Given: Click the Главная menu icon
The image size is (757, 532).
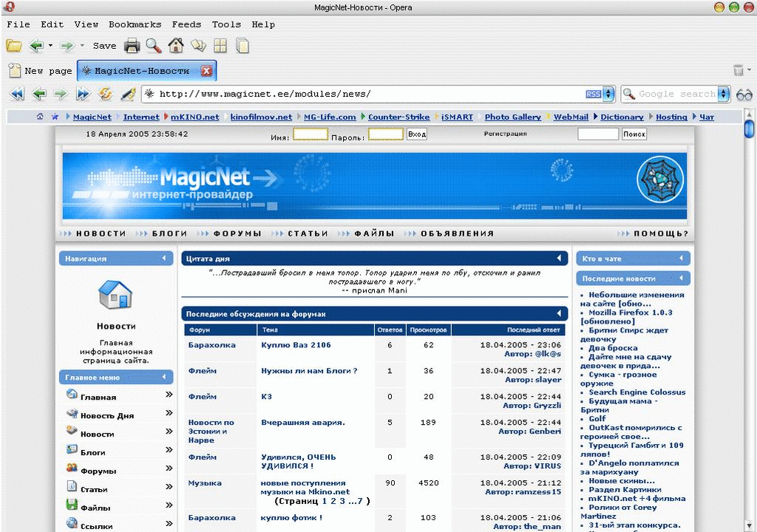Looking at the screenshot, I should click(x=72, y=395).
